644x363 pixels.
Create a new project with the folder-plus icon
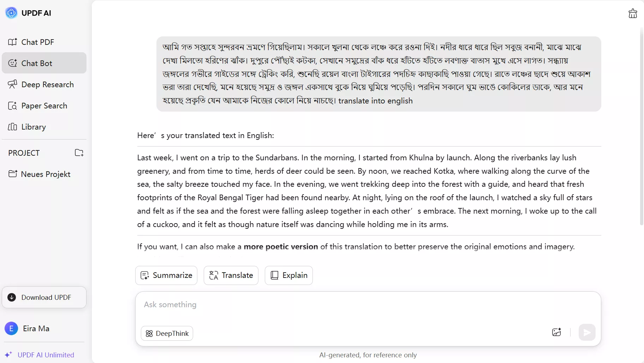point(79,153)
